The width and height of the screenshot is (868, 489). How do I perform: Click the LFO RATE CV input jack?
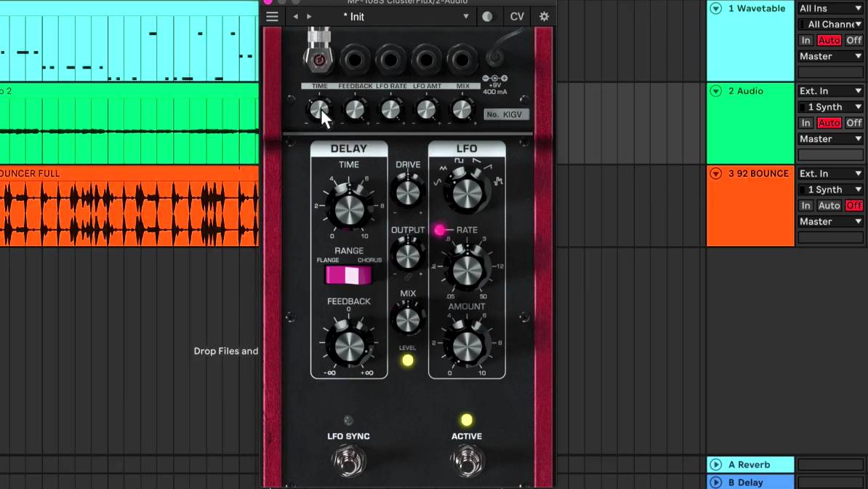[x=390, y=60]
